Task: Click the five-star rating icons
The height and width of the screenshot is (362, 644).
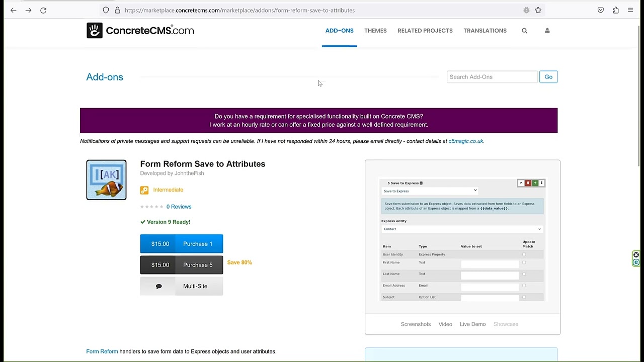Action: [x=151, y=207]
